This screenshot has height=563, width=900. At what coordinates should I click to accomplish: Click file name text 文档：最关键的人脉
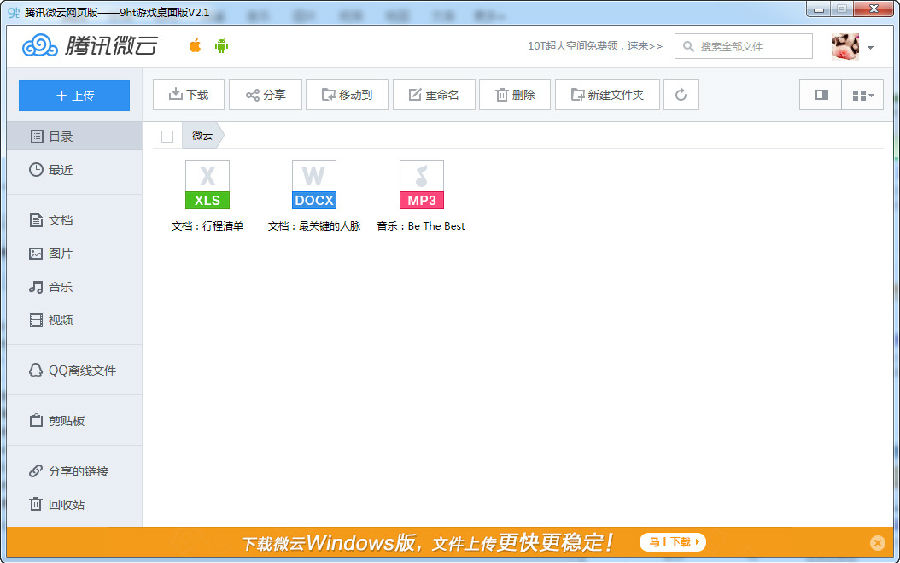pyautogui.click(x=314, y=226)
